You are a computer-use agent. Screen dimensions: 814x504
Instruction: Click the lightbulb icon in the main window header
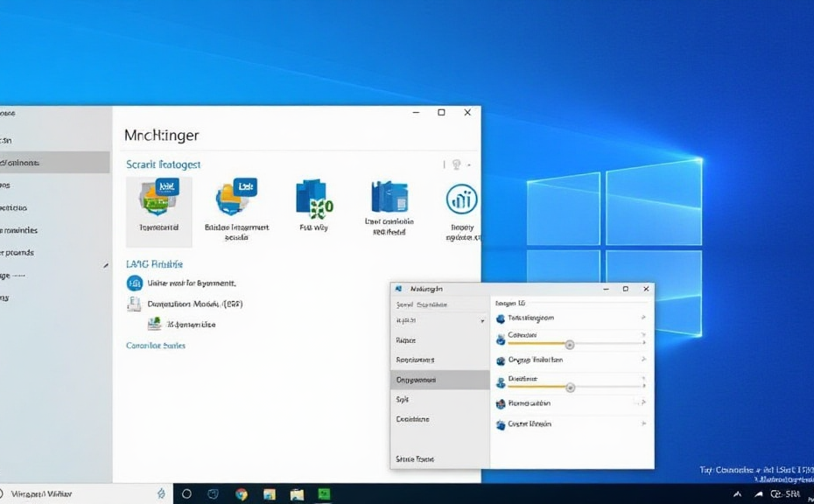pos(455,164)
